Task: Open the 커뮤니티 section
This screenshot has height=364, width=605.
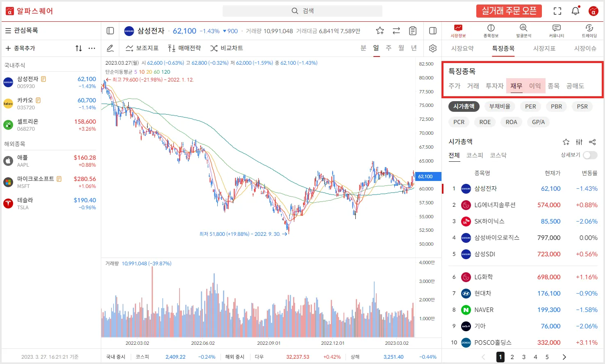Action: (556, 31)
